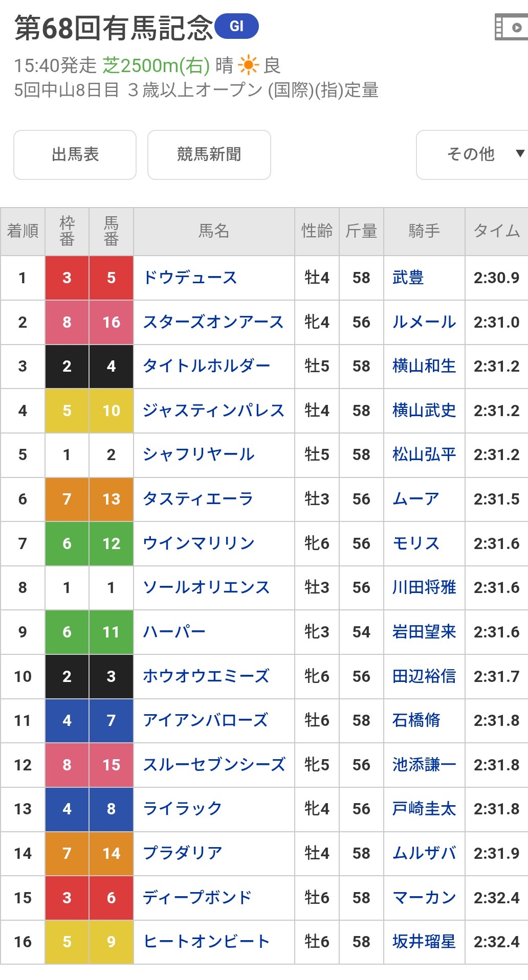Open jockey ルメール profile
Image resolution: width=528 pixels, height=980 pixels.
point(424,322)
